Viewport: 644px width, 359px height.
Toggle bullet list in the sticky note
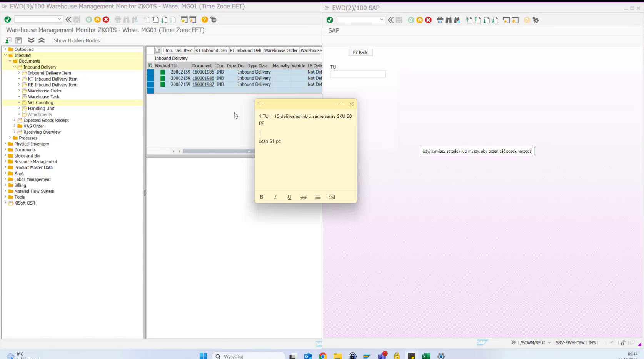(x=317, y=197)
